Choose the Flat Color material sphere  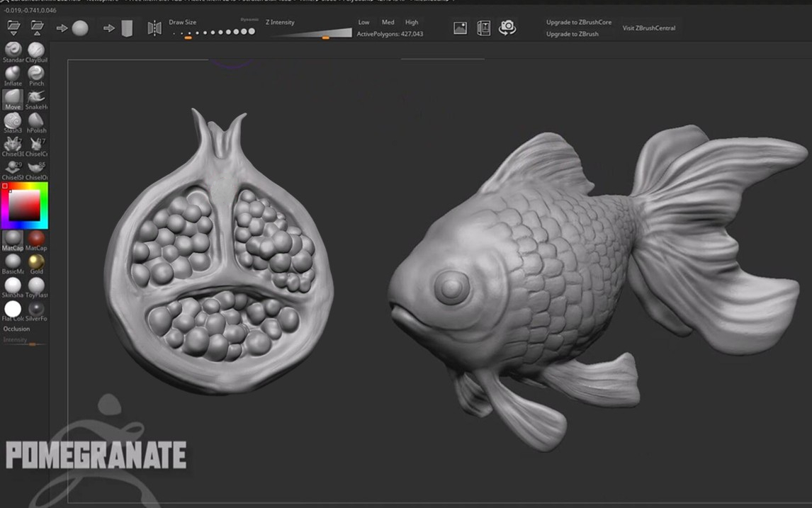[x=12, y=310]
